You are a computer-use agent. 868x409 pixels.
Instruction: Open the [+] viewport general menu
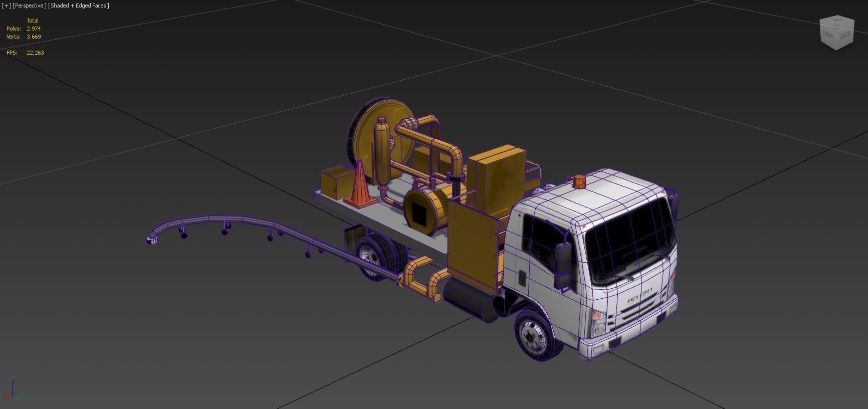point(6,6)
